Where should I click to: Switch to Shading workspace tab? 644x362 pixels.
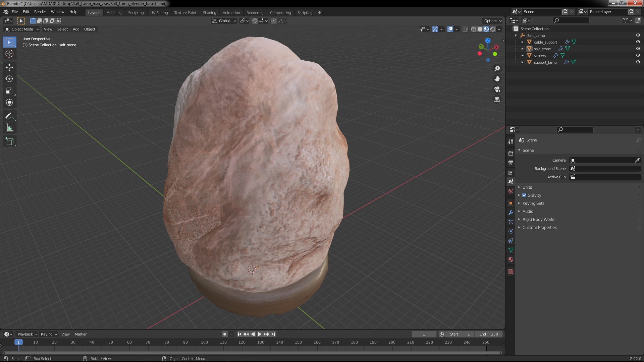[209, 13]
